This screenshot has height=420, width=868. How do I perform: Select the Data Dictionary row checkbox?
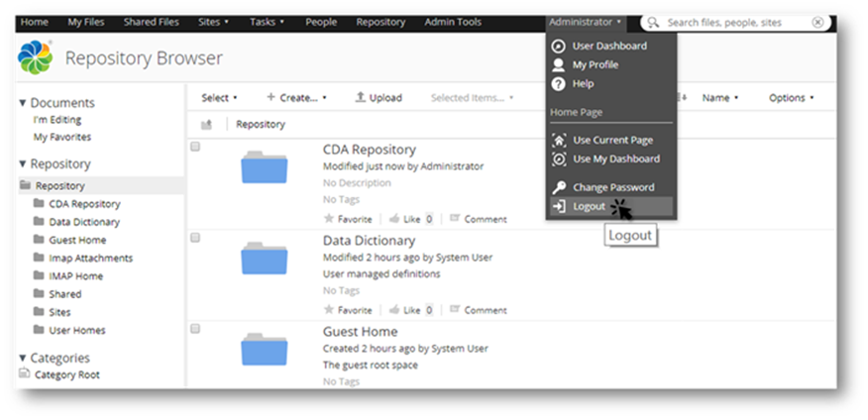[x=195, y=238]
